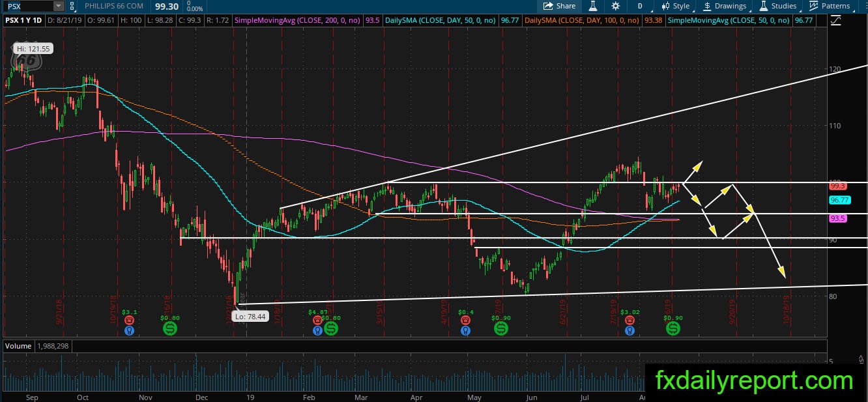
Task: Click the conference call bulb under $0.4
Action: (x=465, y=330)
